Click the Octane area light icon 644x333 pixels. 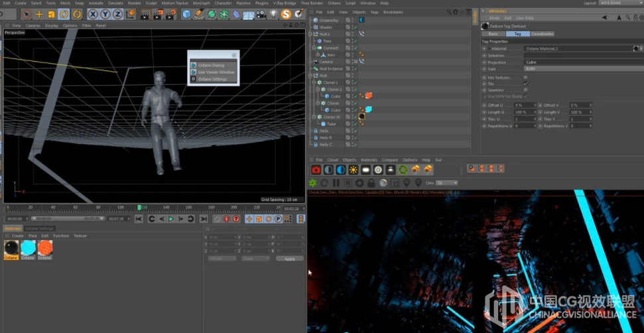pos(365,170)
